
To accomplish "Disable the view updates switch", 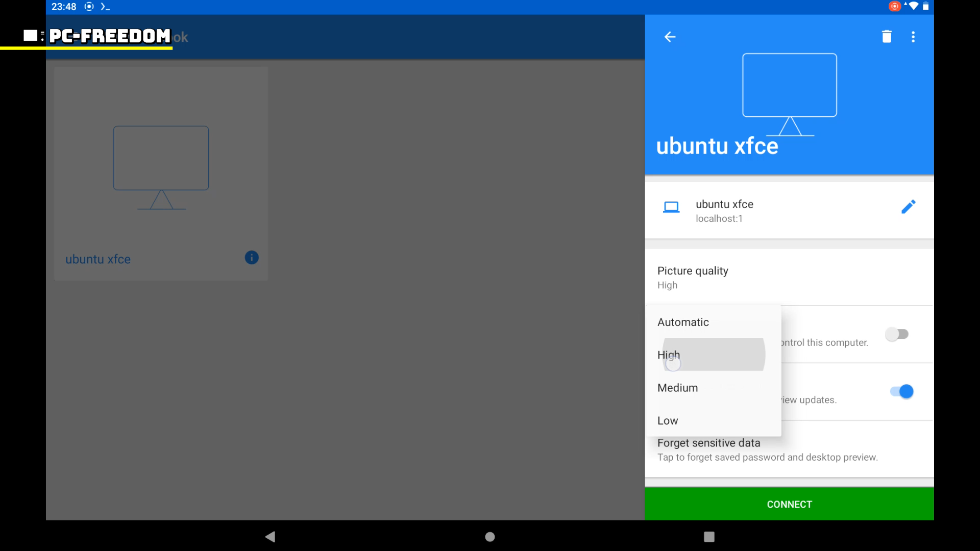I will pos(901,391).
